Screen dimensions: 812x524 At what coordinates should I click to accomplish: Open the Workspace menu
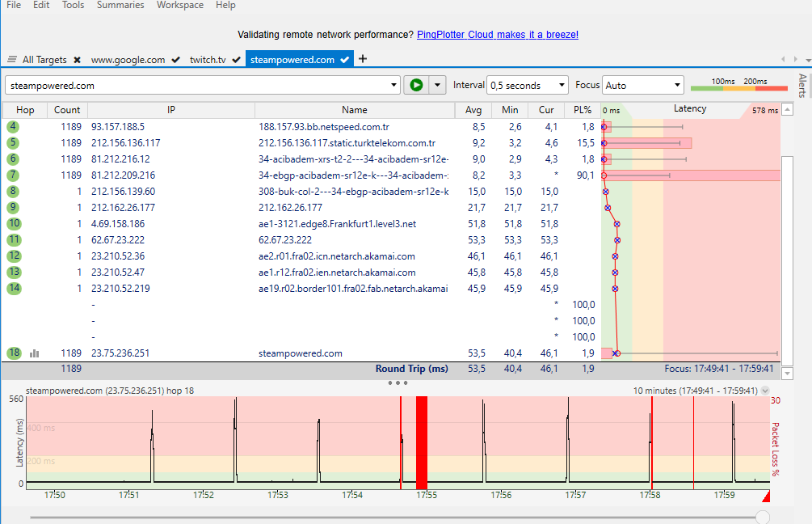tap(179, 5)
